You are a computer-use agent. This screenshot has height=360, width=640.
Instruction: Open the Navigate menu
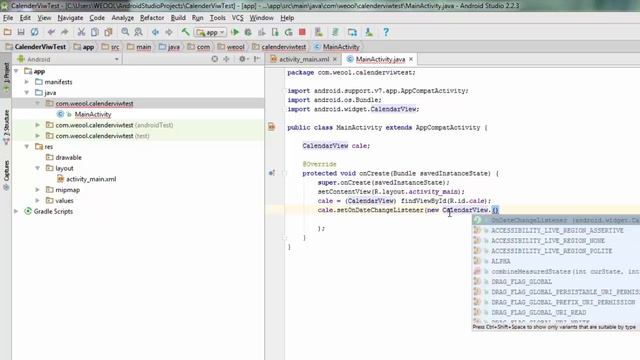coord(70,18)
